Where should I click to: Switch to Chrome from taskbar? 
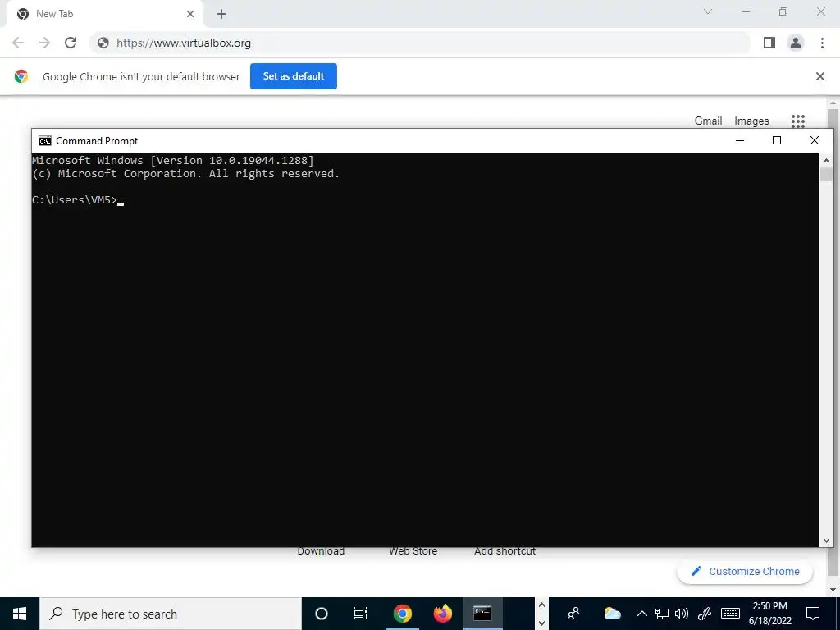tap(402, 614)
